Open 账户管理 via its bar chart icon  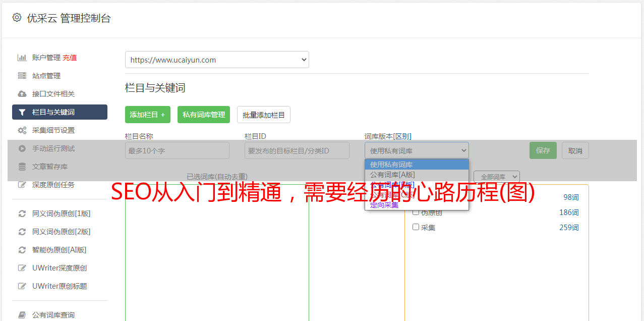pyautogui.click(x=22, y=58)
